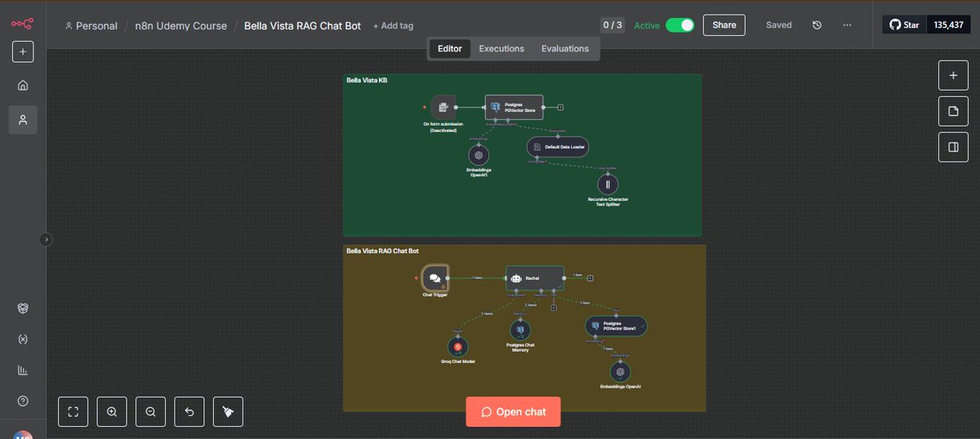Viewport: 980px width, 439px height.
Task: Select the Embeddings OpenAI1 node
Action: (479, 155)
